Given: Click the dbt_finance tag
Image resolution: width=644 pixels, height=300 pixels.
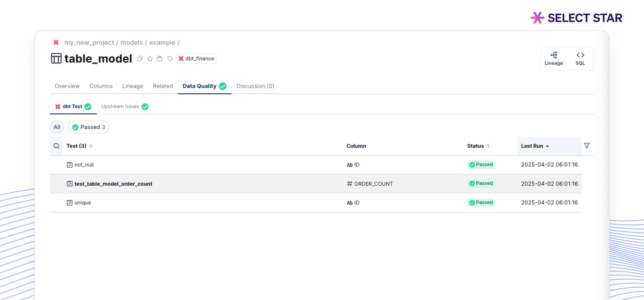Looking at the screenshot, I should coord(197,59).
